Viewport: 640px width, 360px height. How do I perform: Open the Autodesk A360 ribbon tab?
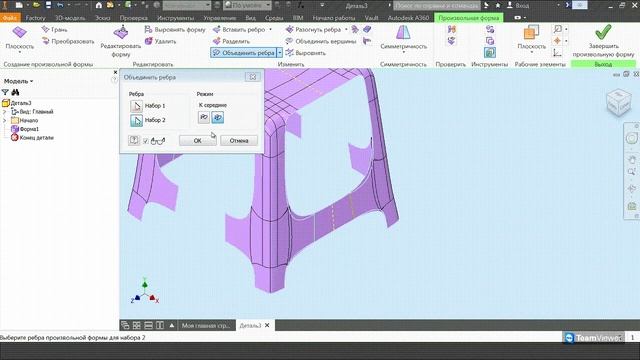click(408, 18)
